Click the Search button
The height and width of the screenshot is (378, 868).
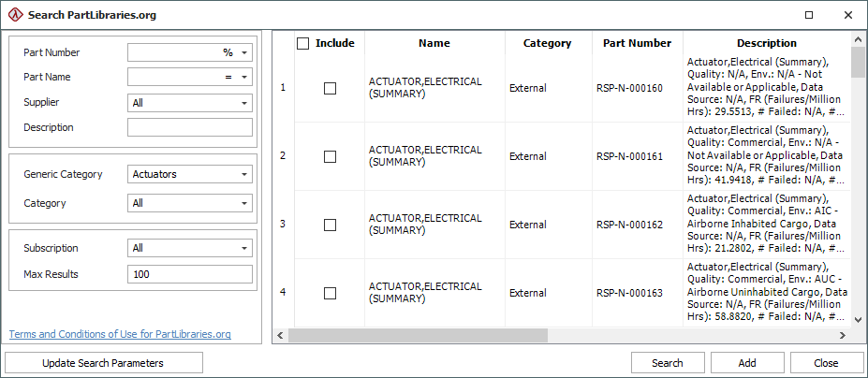click(667, 363)
